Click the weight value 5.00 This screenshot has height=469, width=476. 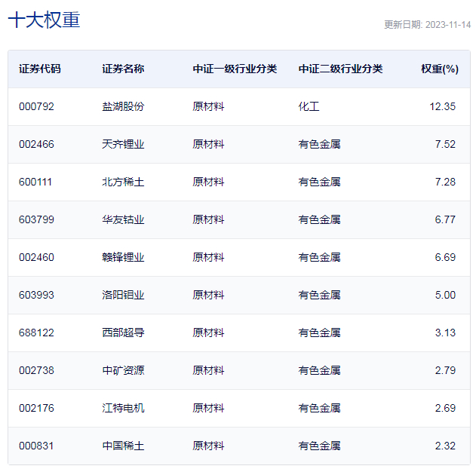click(x=445, y=295)
